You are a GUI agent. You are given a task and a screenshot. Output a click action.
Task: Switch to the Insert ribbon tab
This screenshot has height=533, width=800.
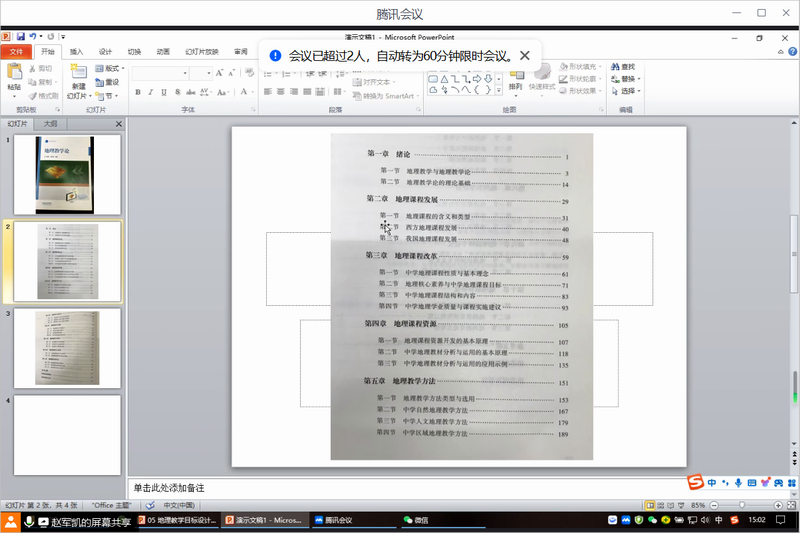point(77,51)
